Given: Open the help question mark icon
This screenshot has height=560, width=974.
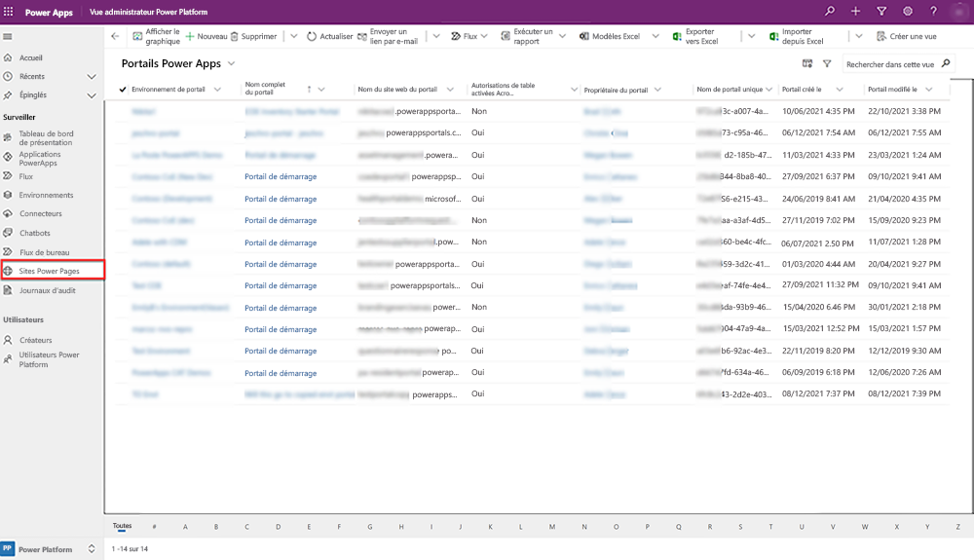Looking at the screenshot, I should [933, 11].
